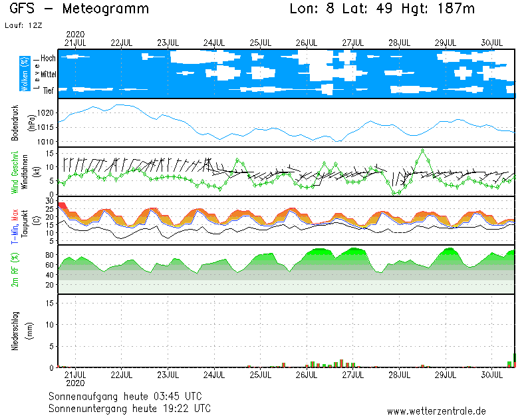Select the 1010 pressure axis value

tap(45, 142)
